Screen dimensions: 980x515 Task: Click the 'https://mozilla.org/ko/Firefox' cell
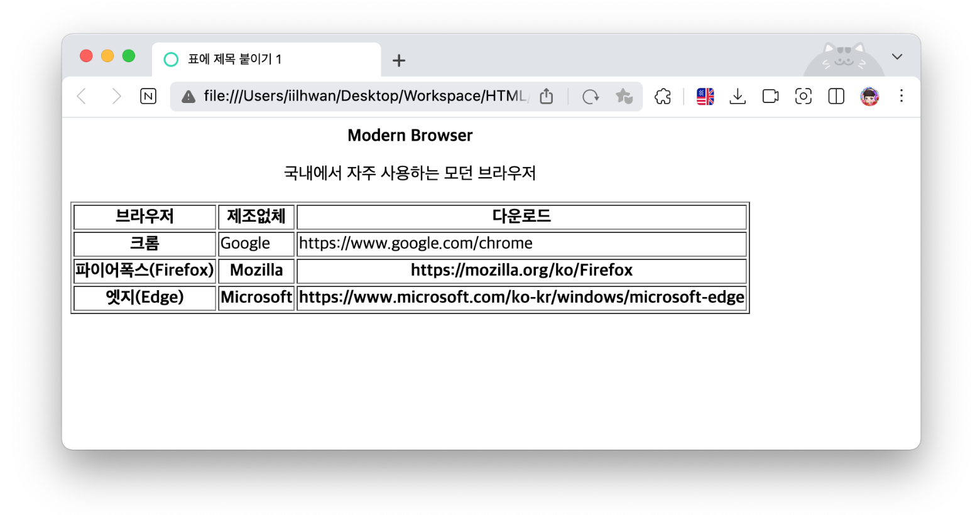coord(521,271)
